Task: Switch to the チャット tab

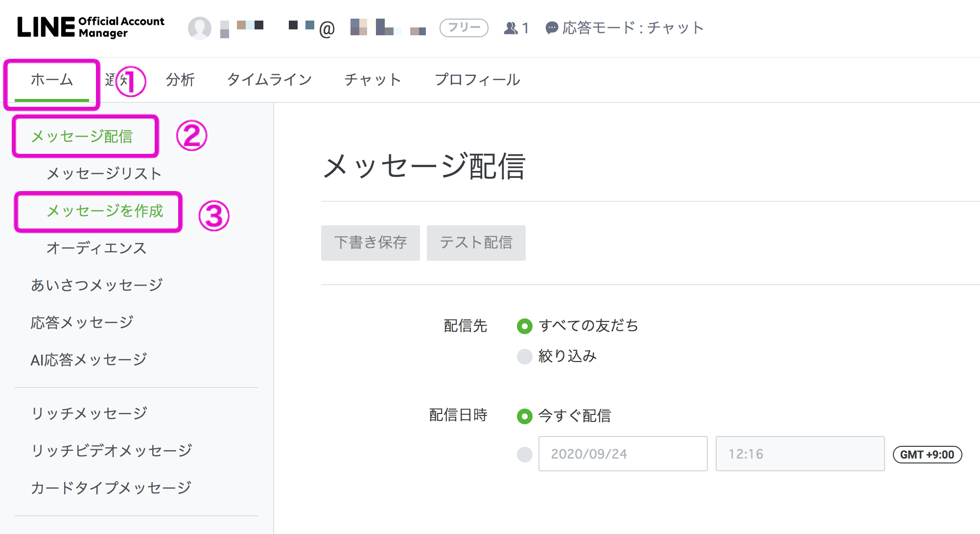Action: (x=373, y=80)
